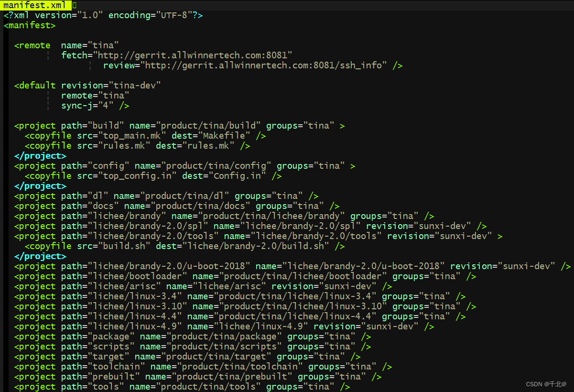Open the gerrit.allwinnertech.com fetch URL
Screen dimensions: 574x392
point(191,55)
